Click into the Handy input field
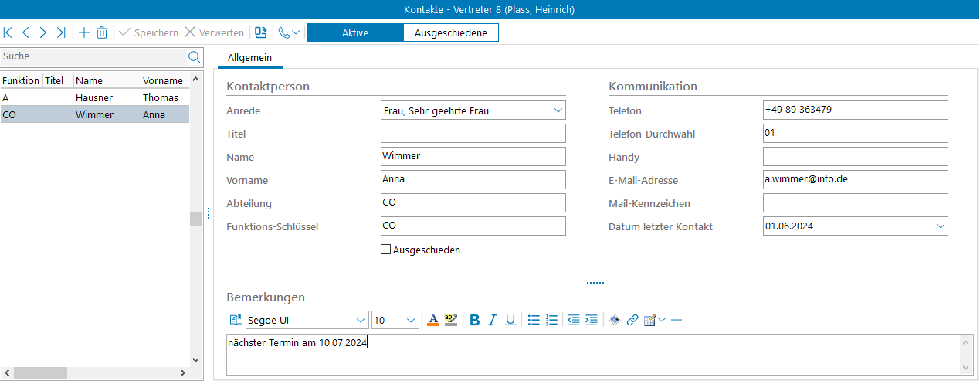Viewport: 980px width, 384px height. pos(855,157)
